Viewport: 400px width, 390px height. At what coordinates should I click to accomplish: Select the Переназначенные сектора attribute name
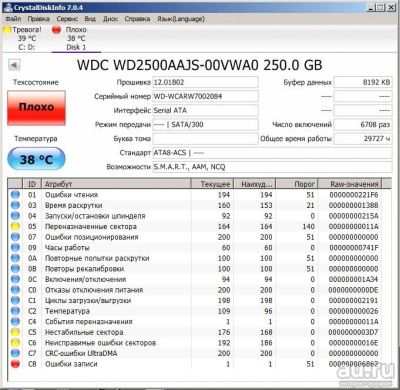91,226
